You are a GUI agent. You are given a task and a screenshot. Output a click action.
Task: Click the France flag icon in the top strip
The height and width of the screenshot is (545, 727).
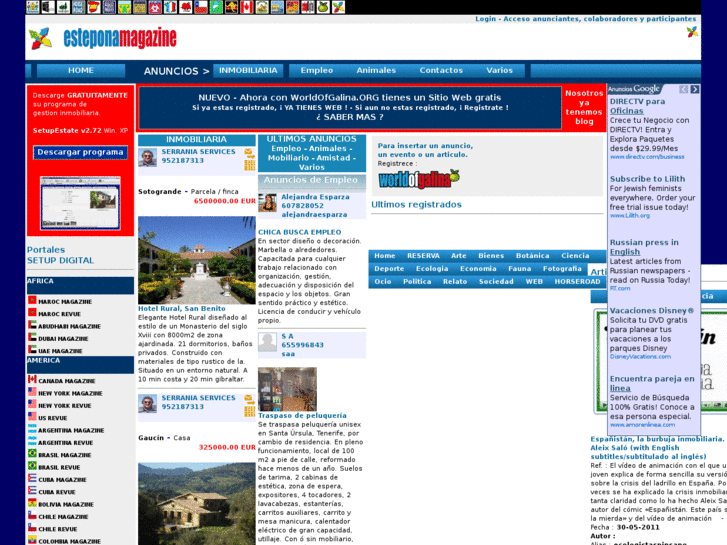(170, 7)
